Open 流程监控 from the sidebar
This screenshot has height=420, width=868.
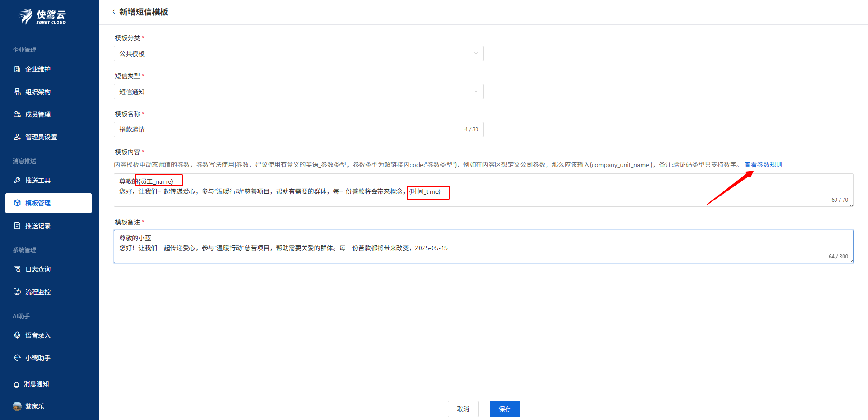tap(38, 292)
